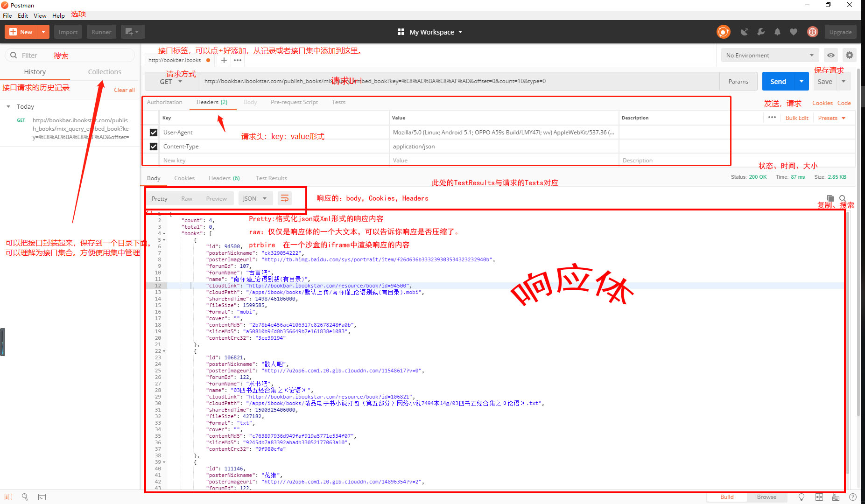Open the Edit menu

[23, 15]
